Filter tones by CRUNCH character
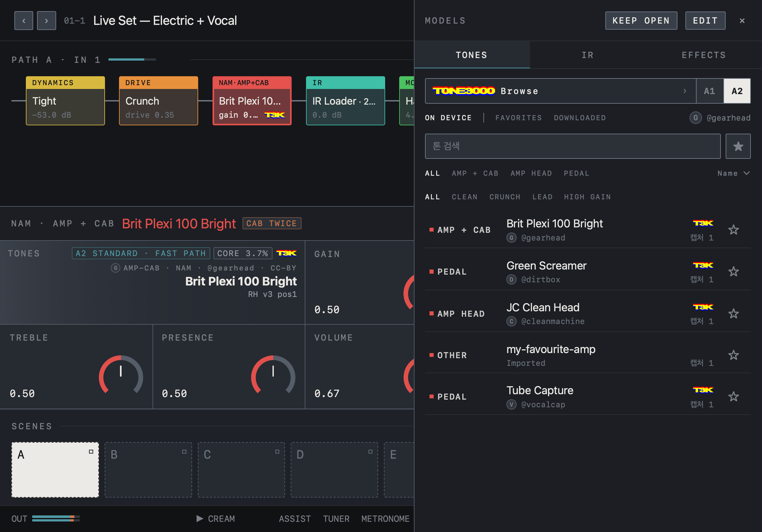The width and height of the screenshot is (762, 532). click(x=505, y=197)
